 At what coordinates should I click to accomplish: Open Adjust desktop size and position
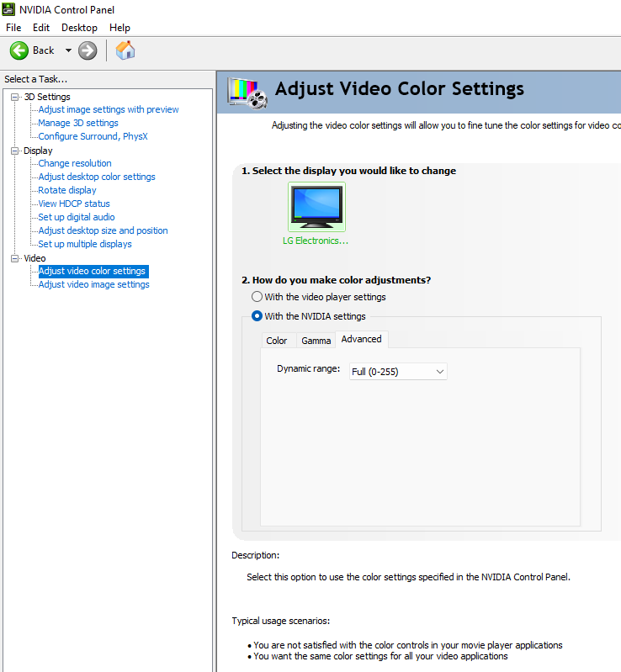coord(103,230)
